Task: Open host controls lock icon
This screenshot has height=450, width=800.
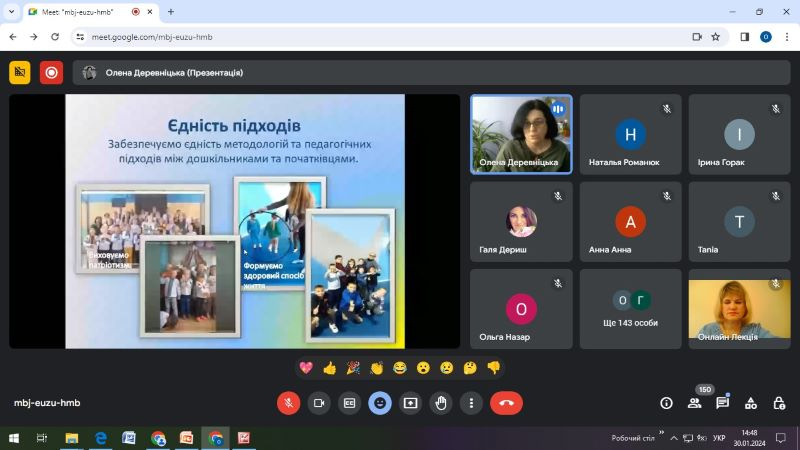Action: [x=779, y=403]
